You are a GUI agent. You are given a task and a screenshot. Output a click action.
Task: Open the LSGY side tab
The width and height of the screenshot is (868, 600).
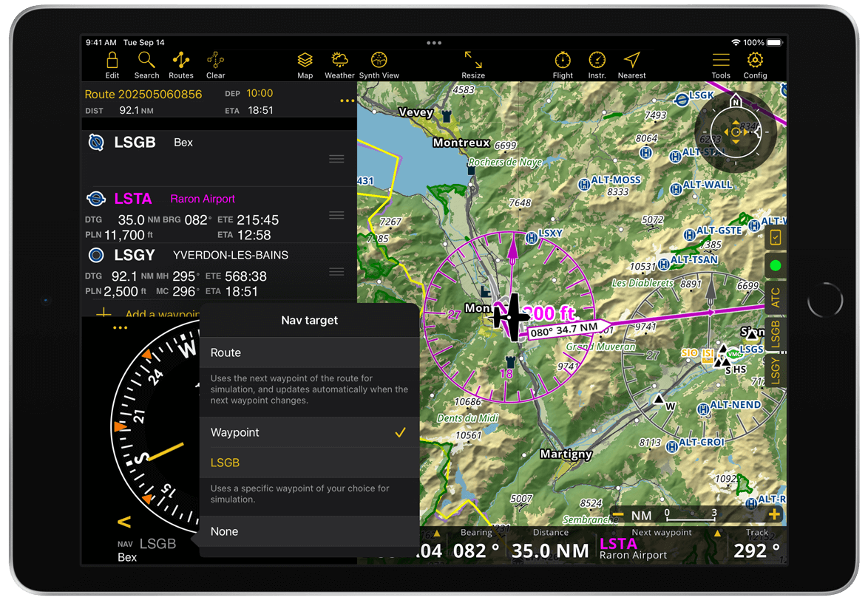pos(776,370)
